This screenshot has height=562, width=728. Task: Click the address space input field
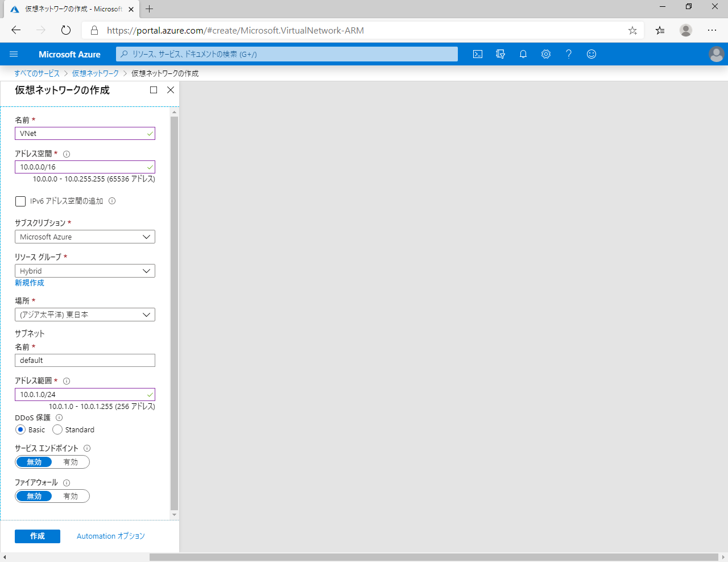[85, 167]
